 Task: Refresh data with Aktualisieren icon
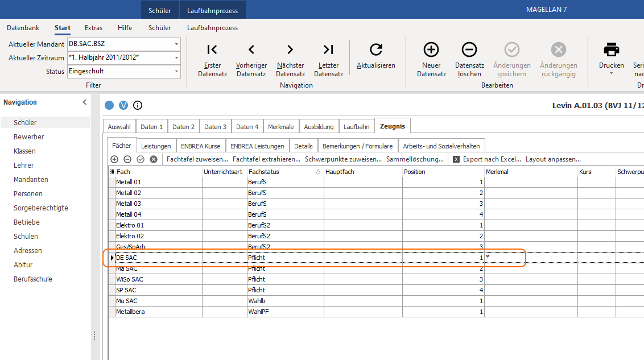click(376, 49)
